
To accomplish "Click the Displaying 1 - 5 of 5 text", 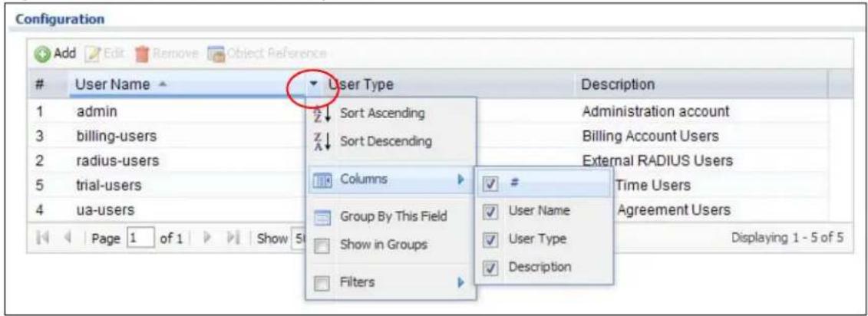I will pyautogui.click(x=787, y=238).
